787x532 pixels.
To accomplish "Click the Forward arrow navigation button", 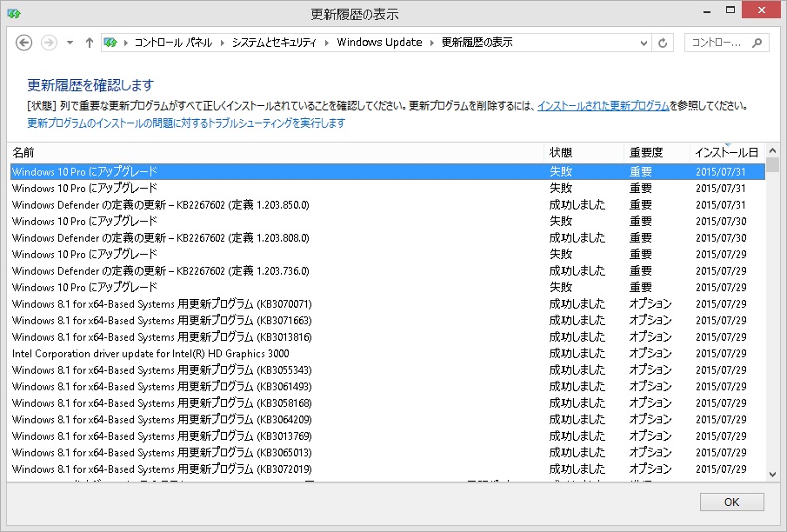I will click(49, 43).
